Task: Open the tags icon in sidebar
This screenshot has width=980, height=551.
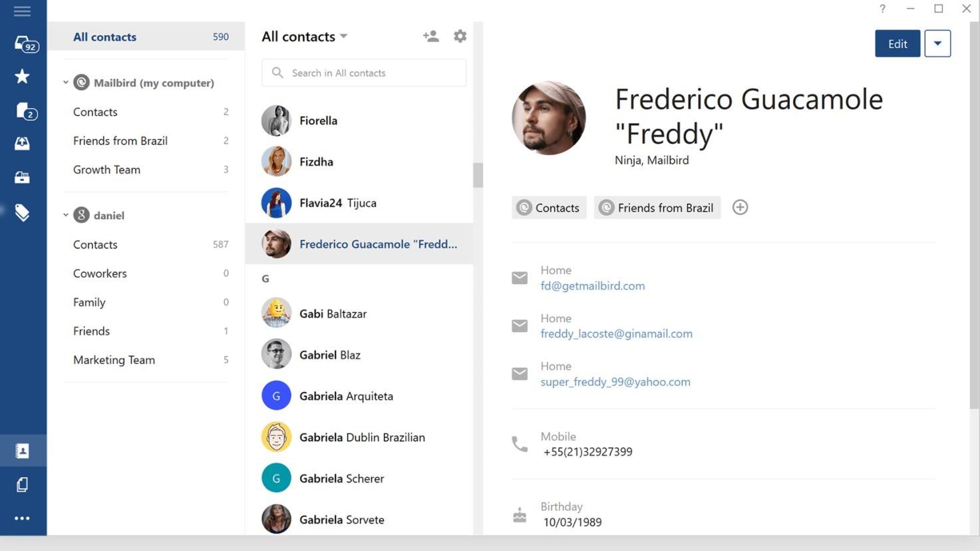Action: click(22, 213)
